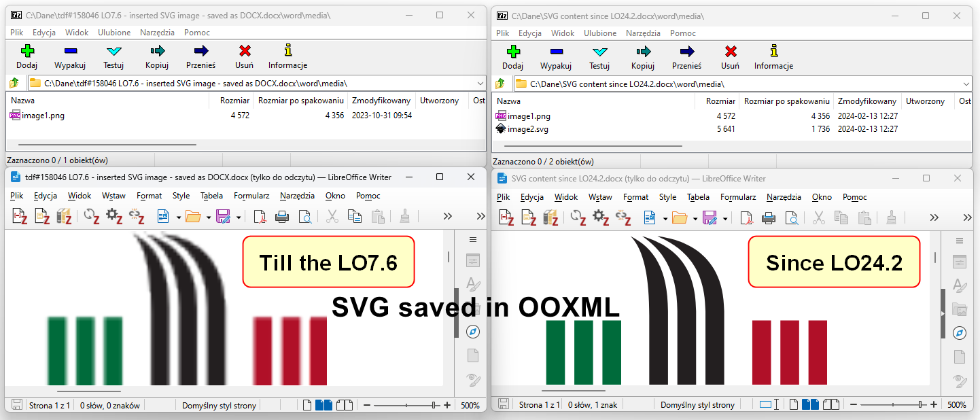Expand first toolbar overflow chevron in left Writer

coord(448,216)
